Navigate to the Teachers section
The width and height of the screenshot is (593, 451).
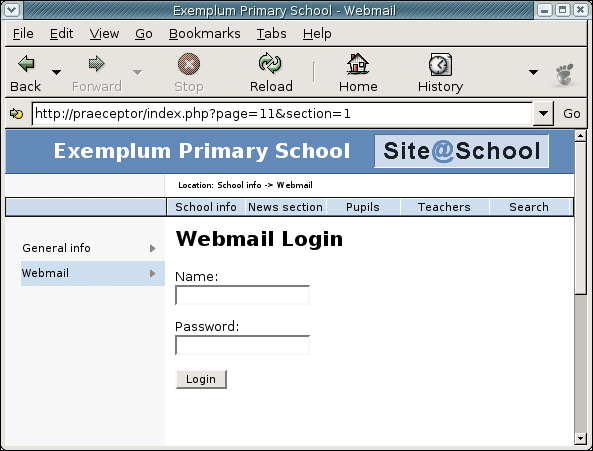444,207
